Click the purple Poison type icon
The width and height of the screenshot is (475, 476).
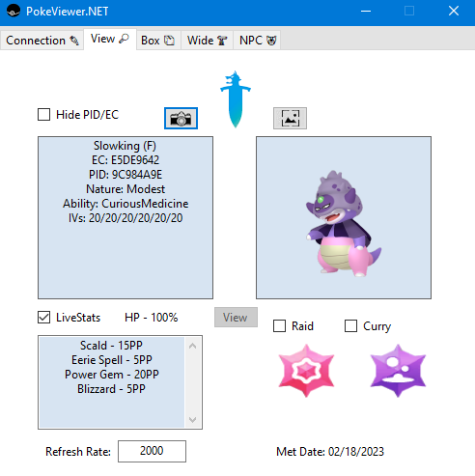click(398, 371)
